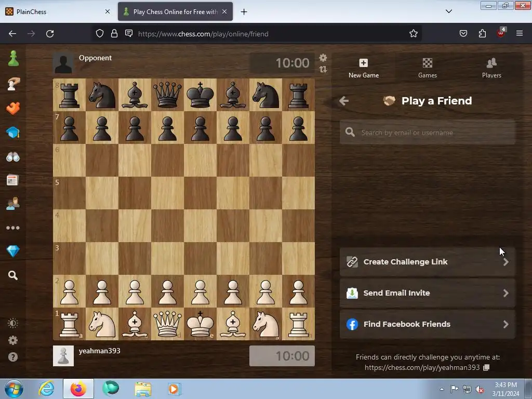The height and width of the screenshot is (399, 532).
Task: Click the black queen on d8
Action: [168, 95]
